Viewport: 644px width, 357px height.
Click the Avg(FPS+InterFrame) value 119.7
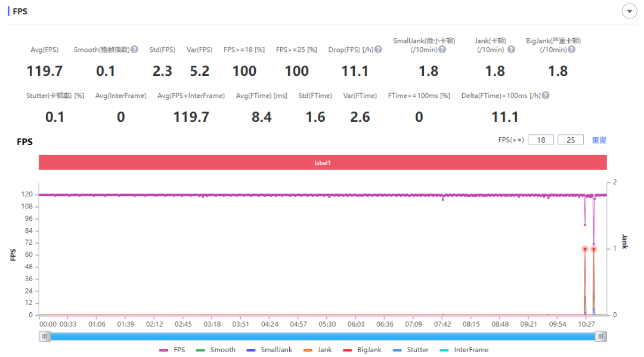tap(191, 117)
